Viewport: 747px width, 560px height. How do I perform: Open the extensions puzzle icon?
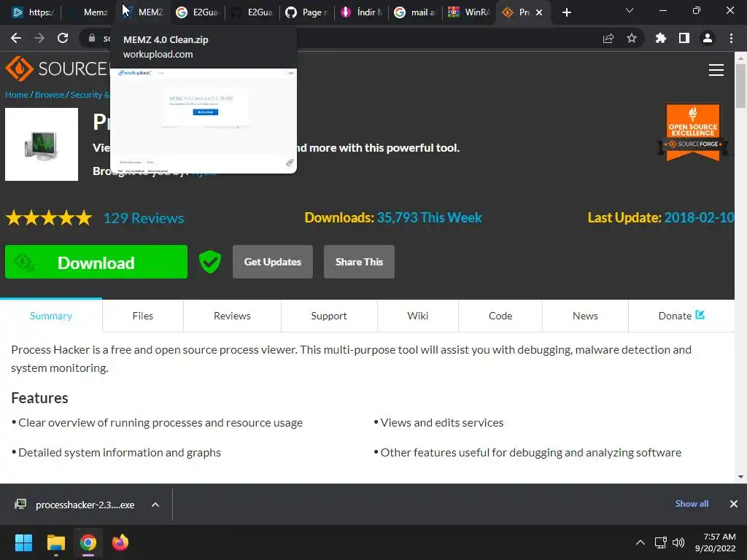(661, 38)
